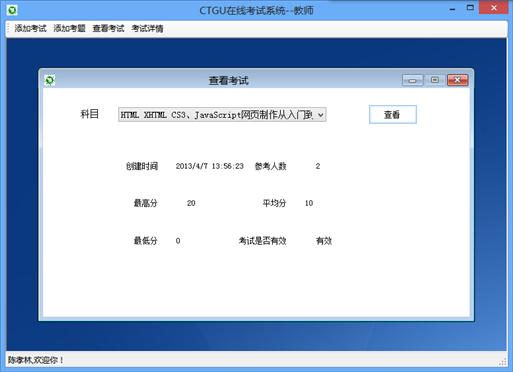
Task: Click the status bar resize grip
Action: (x=502, y=361)
